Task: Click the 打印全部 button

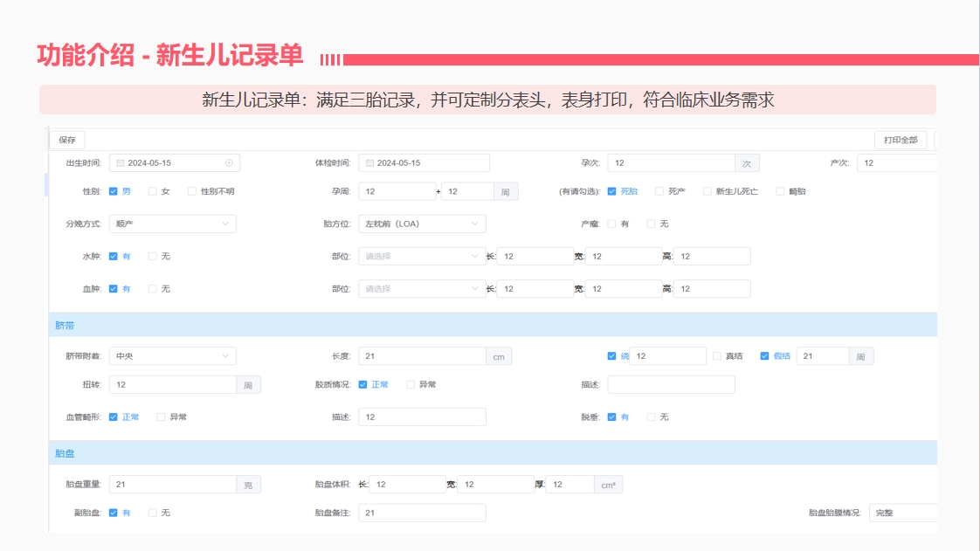Action: point(899,139)
